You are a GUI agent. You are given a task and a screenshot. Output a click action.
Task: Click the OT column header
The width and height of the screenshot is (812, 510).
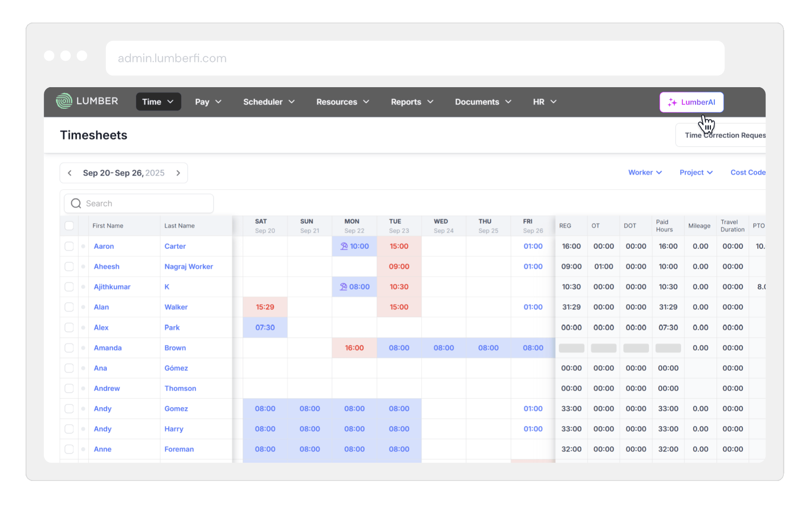point(596,226)
